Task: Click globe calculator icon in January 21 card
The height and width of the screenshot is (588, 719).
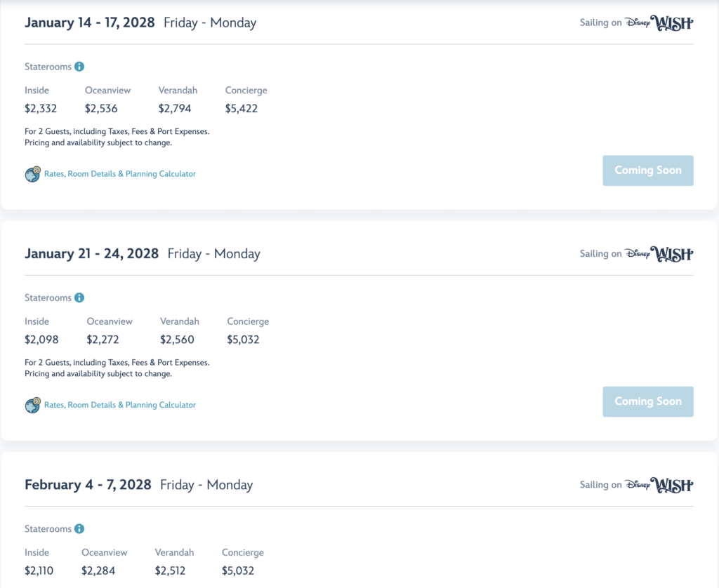Action: pos(32,405)
